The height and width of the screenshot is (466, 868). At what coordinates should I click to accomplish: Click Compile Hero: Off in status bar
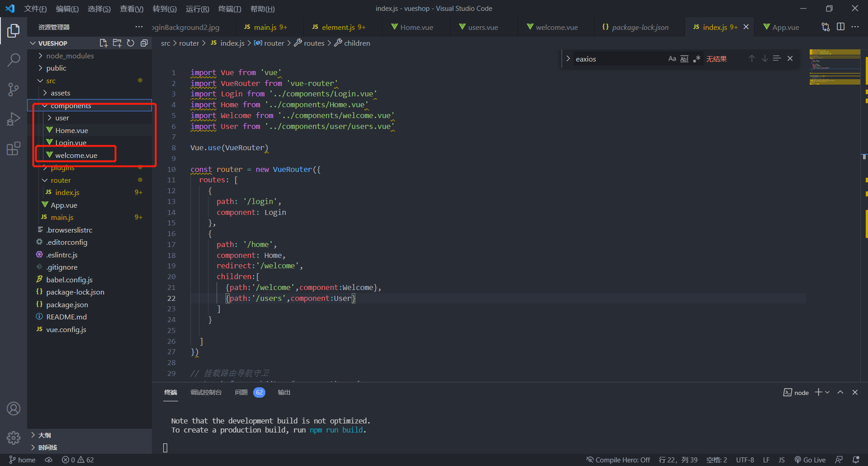[618, 460]
